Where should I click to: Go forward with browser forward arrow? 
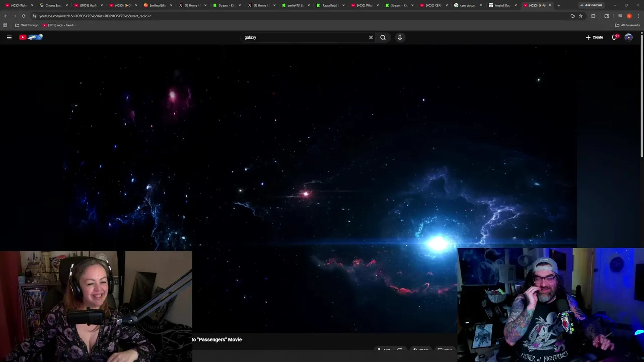point(14,16)
